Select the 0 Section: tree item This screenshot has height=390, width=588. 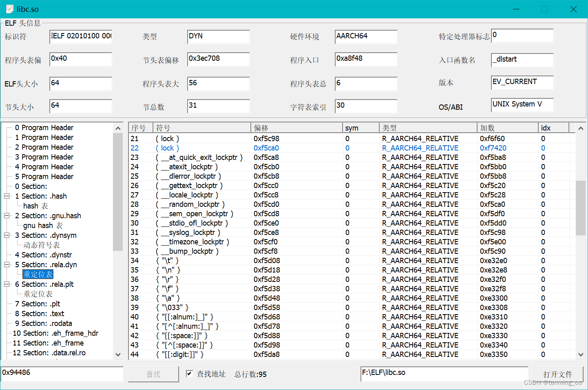pos(31,186)
